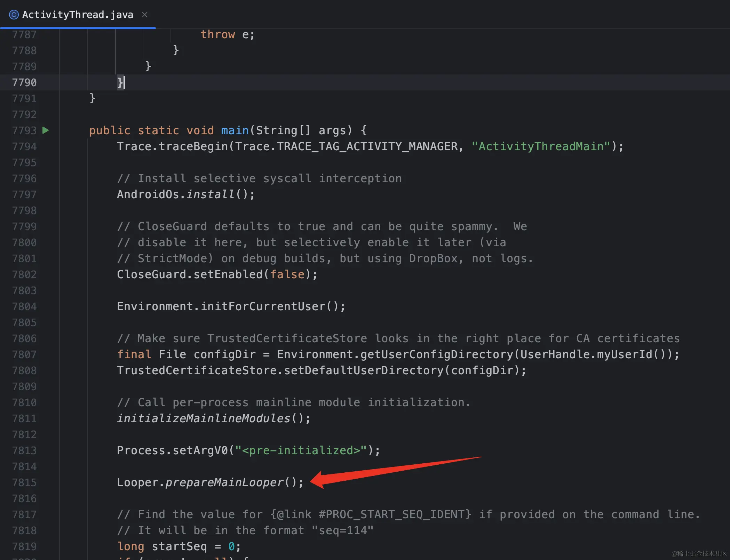Click the setEnabled call on CloseGuard
The image size is (730, 560).
(228, 274)
